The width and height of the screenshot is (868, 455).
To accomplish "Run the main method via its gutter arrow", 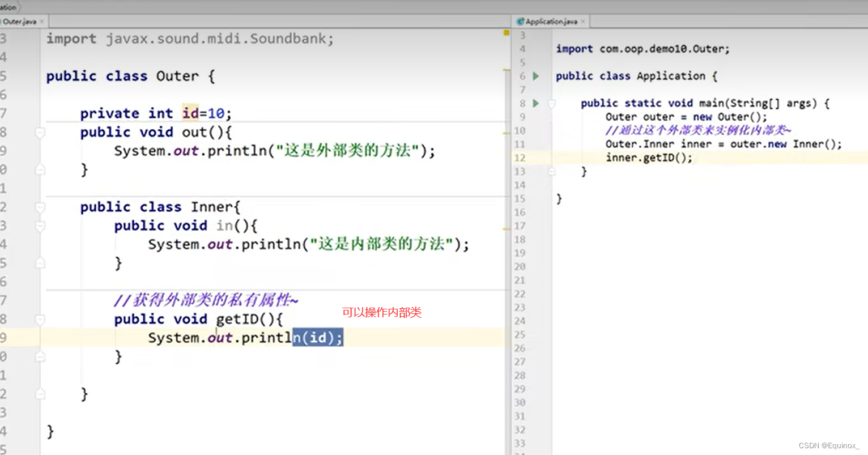I will point(536,103).
